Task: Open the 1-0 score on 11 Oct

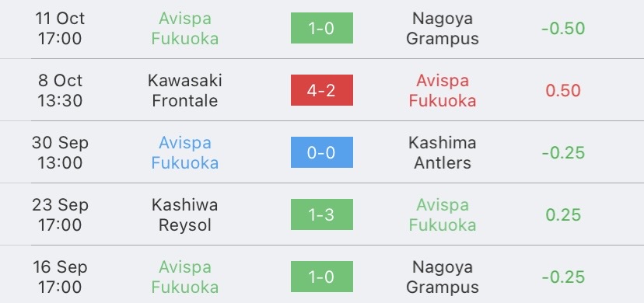Action: [321, 28]
